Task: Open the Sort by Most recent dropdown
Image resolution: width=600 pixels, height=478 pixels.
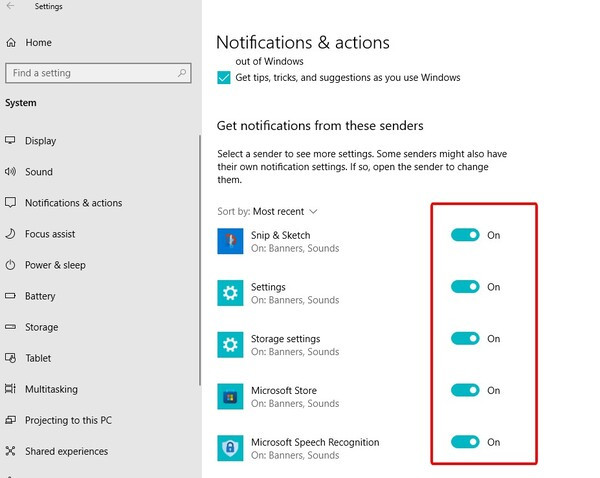Action: click(x=267, y=212)
